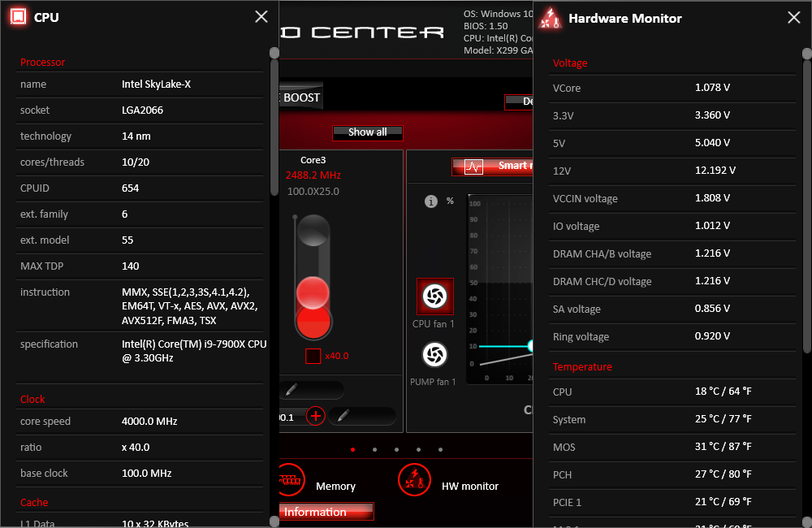The height and width of the screenshot is (528, 812).
Task: Select the Ring voltage 0.920 V
Action: (x=713, y=335)
